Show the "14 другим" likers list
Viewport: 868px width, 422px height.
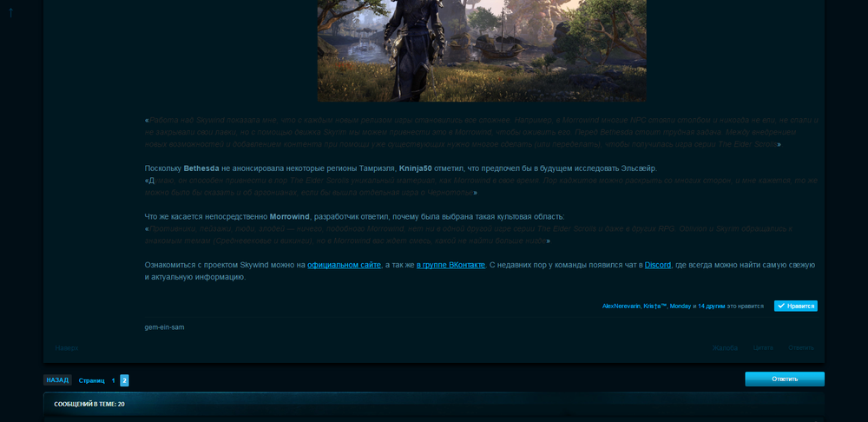712,307
